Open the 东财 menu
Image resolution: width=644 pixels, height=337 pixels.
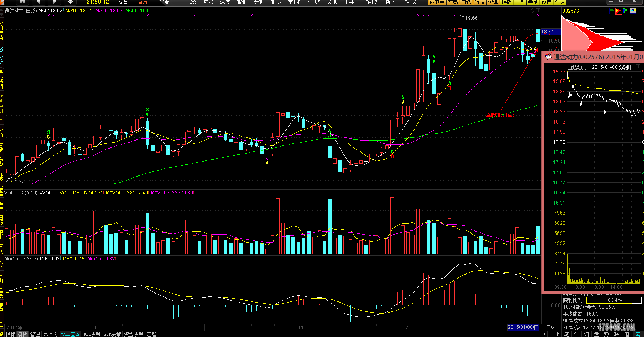click(x=314, y=2)
